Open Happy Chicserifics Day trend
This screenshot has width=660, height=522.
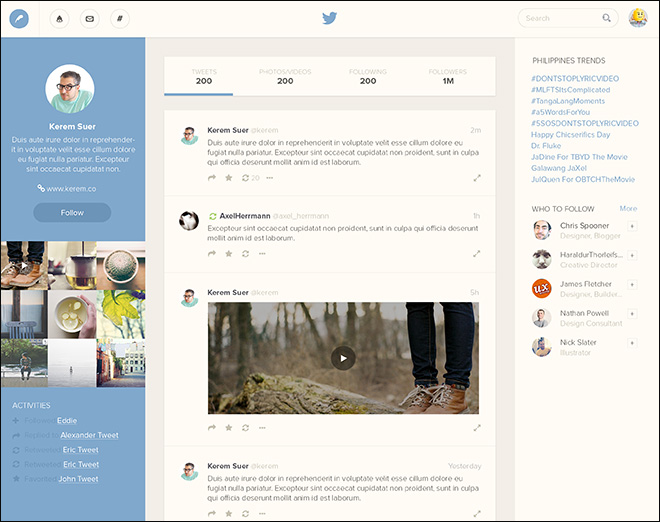point(570,135)
